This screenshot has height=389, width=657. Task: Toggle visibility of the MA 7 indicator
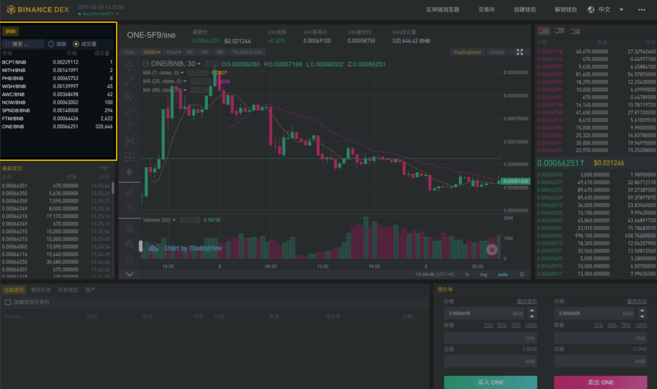point(192,73)
